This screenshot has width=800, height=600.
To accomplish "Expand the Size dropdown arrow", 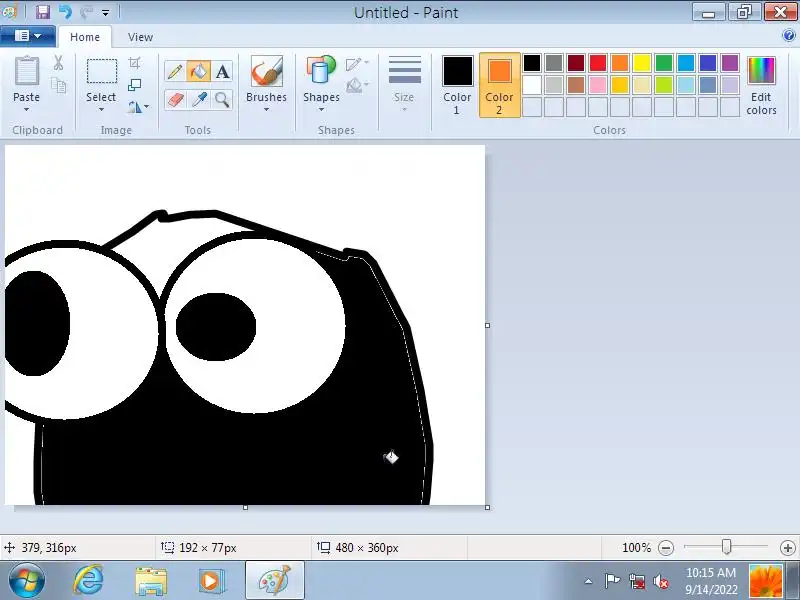I will 404,109.
